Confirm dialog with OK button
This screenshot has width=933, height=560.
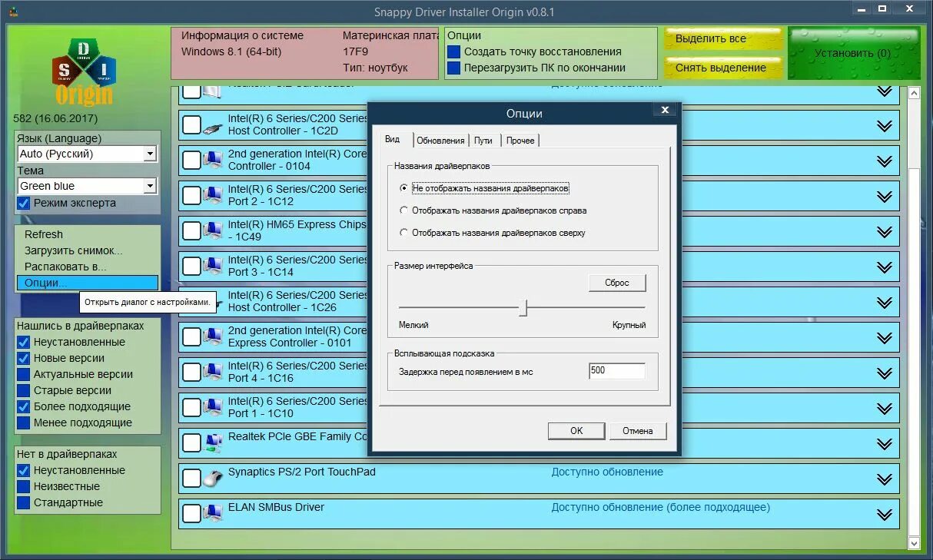tap(576, 431)
